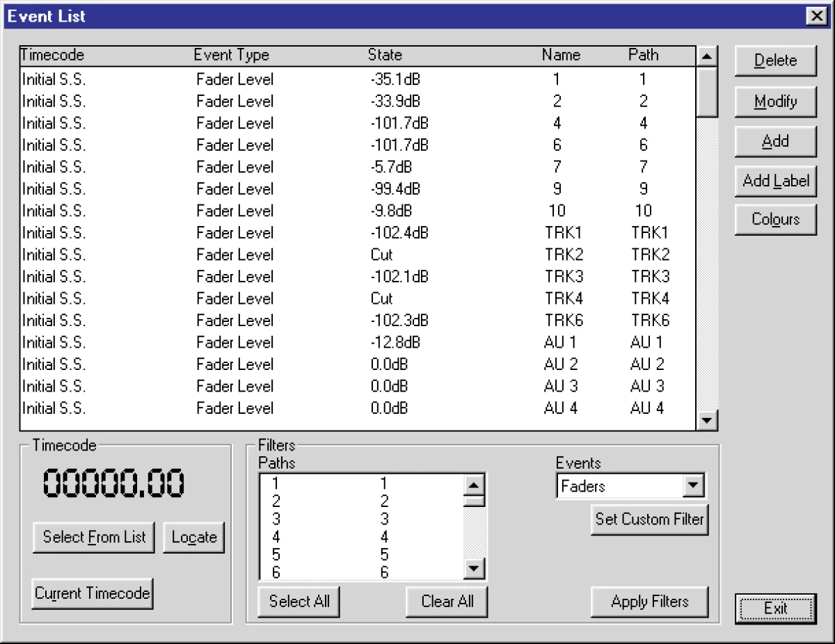Select path 2 in Paths list
The image size is (835, 644).
(x=361, y=501)
